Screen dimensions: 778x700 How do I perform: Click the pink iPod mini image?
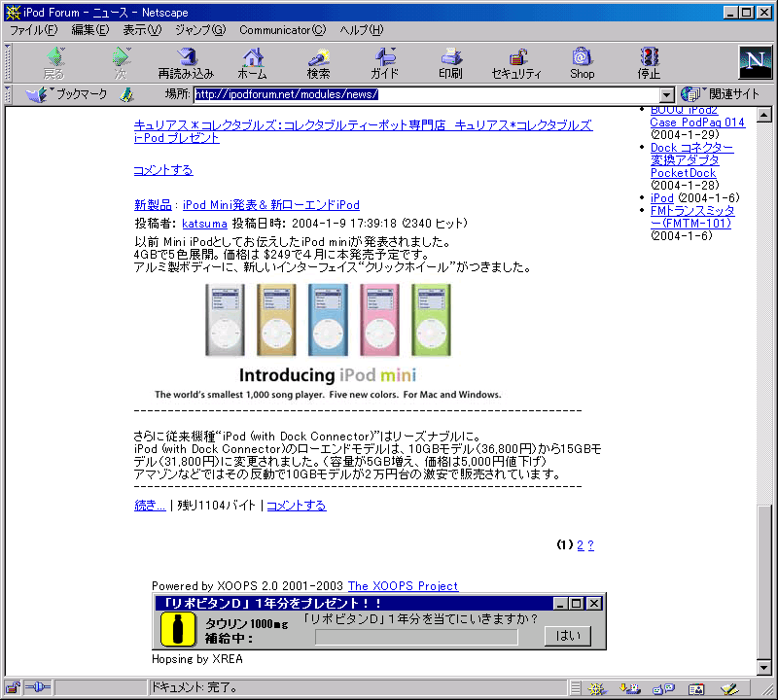379,320
